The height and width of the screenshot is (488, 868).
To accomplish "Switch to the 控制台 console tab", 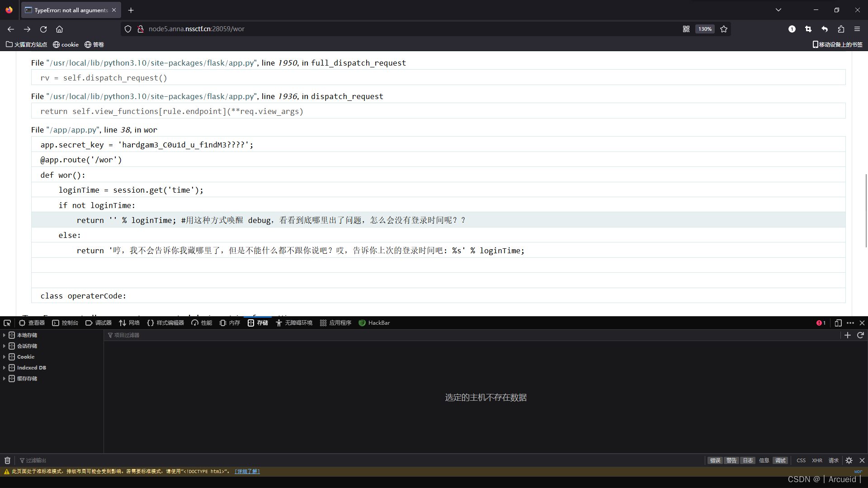I will coord(65,323).
